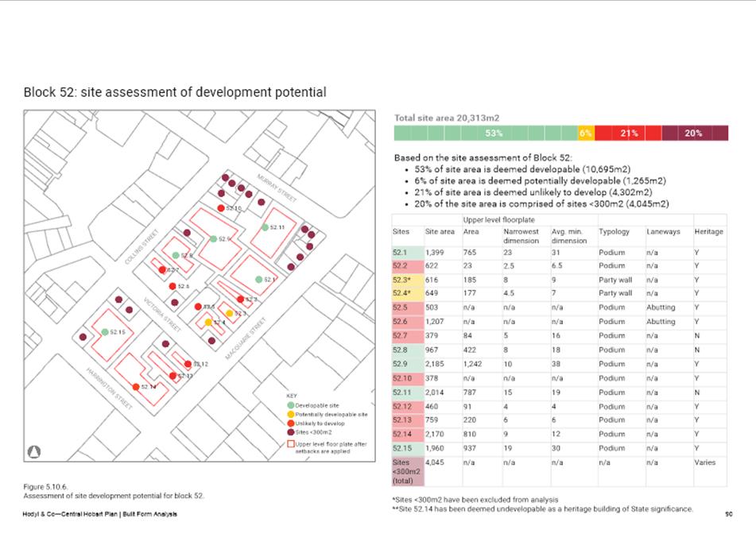Select the red Unlikely to develop key dot
Image resolution: width=756 pixels, height=534 pixels.
click(291, 424)
